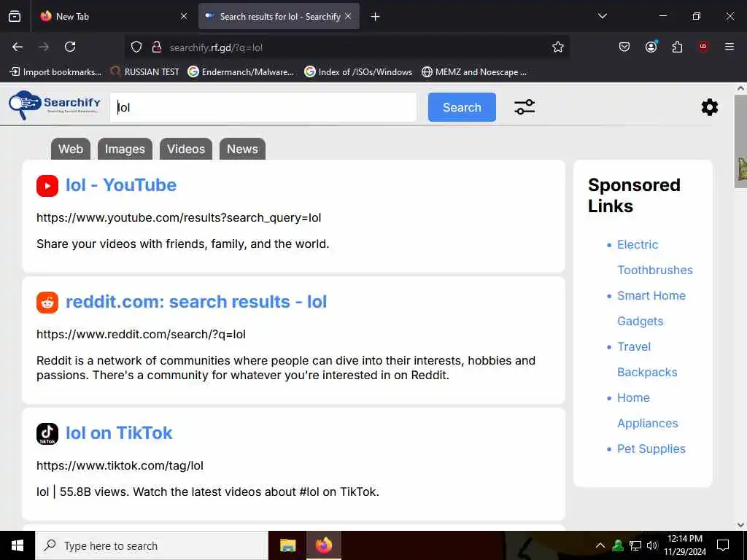Open MEMZ and Noescape bookmark
This screenshot has height=560, width=747.
474,72
